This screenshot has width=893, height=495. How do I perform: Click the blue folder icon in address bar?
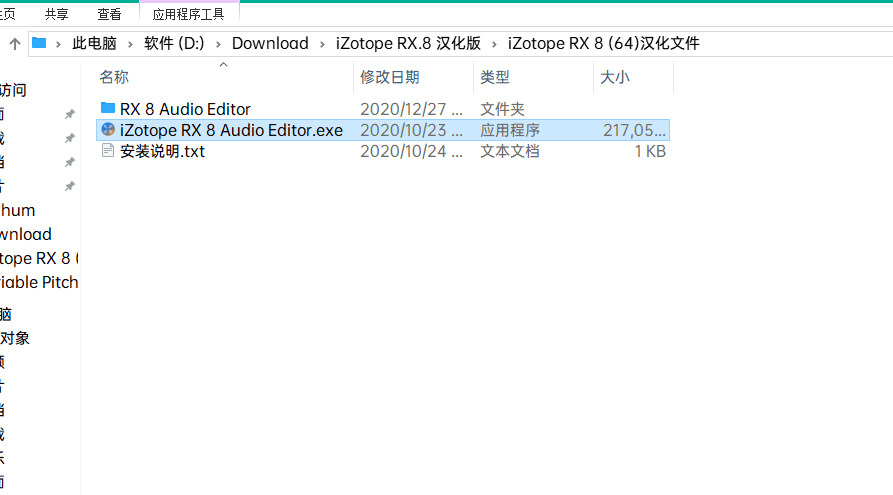(x=39, y=43)
